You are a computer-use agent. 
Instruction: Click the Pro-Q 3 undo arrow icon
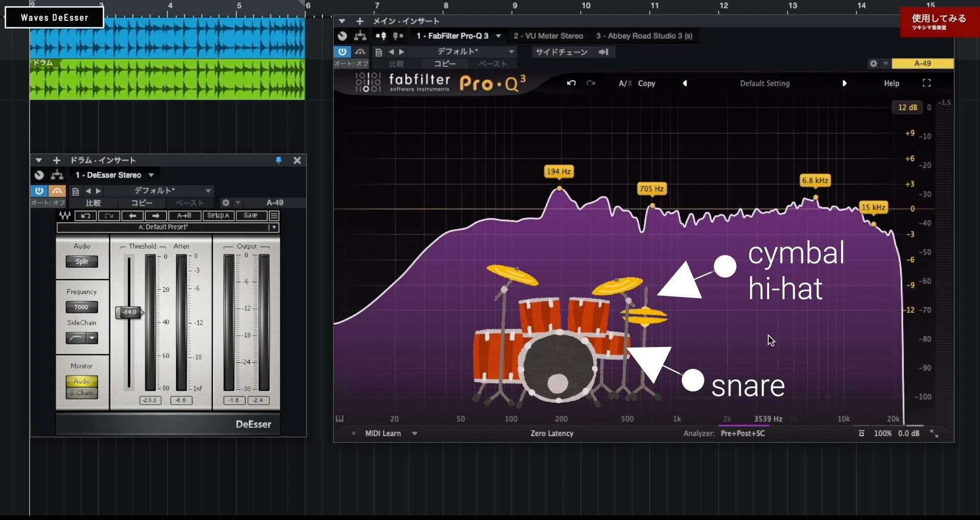pyautogui.click(x=571, y=83)
